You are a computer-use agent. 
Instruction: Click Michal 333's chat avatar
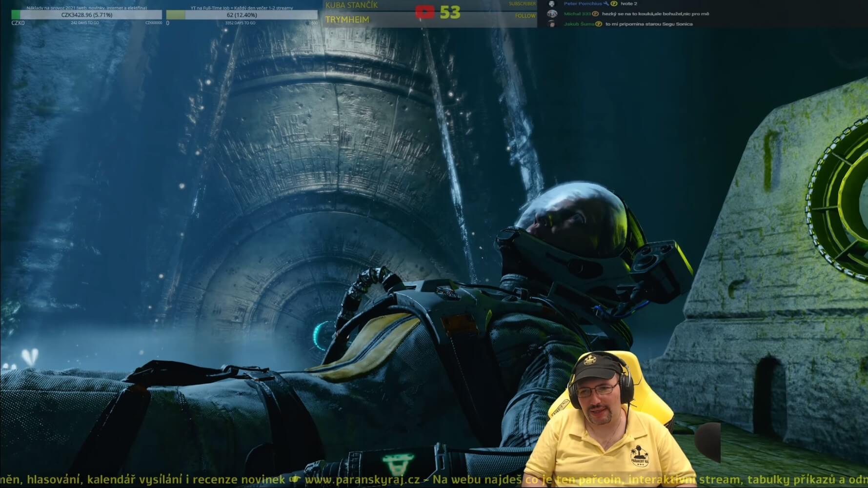tap(552, 14)
